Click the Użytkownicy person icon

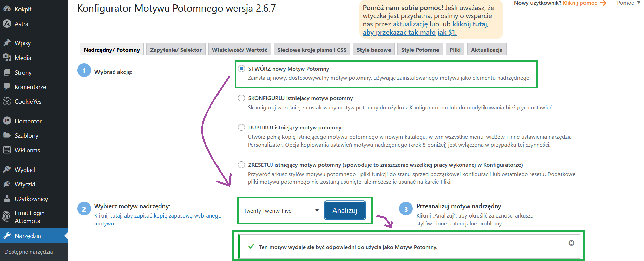(7, 199)
